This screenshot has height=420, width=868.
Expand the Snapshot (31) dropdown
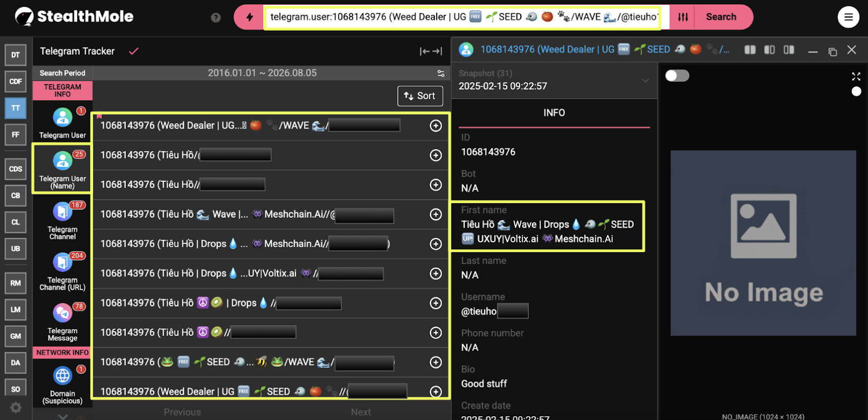646,80
